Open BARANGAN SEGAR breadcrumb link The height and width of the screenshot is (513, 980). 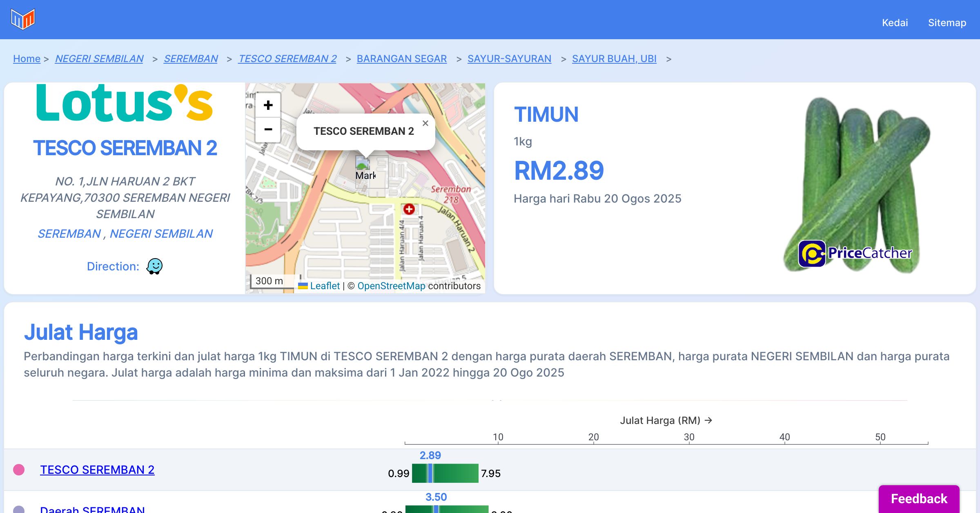pos(402,59)
